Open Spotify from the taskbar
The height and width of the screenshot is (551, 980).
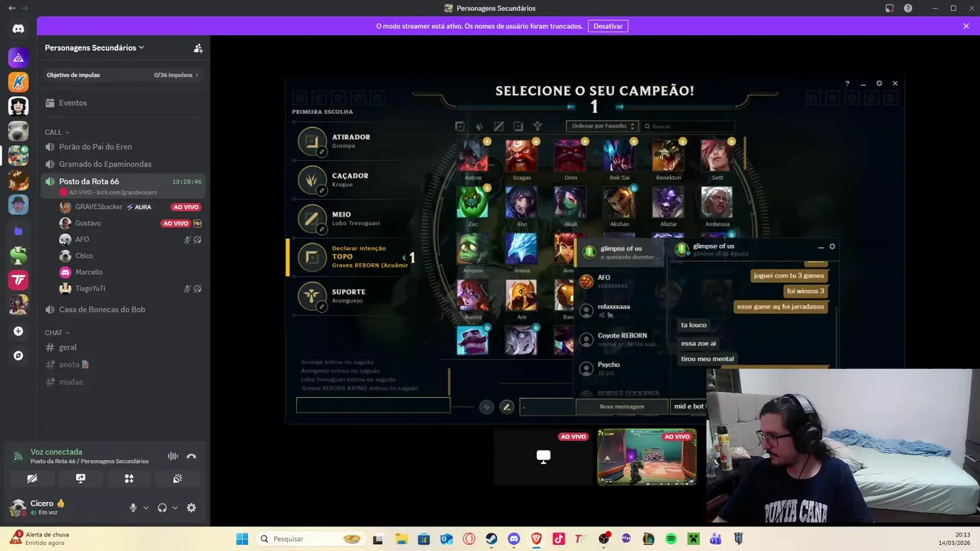[671, 539]
